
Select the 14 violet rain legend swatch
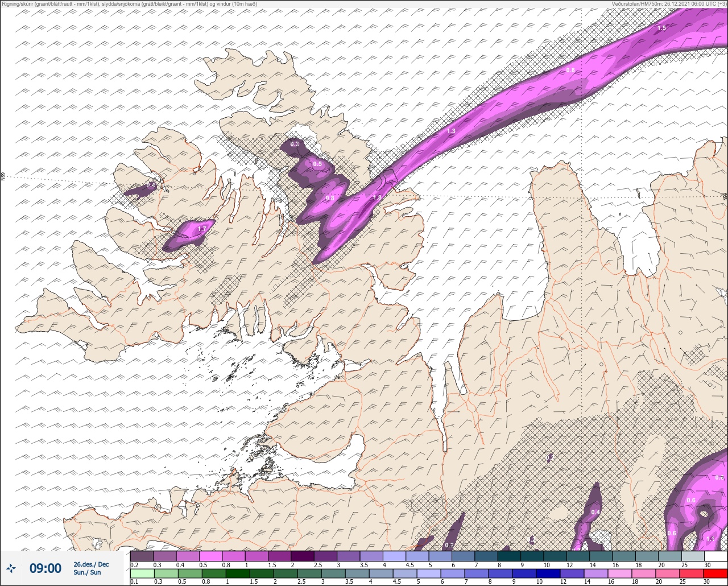pos(596,573)
